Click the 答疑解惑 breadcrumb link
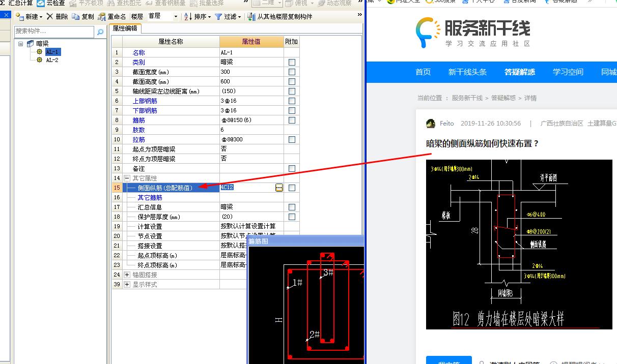This screenshot has width=617, height=364. coord(503,98)
